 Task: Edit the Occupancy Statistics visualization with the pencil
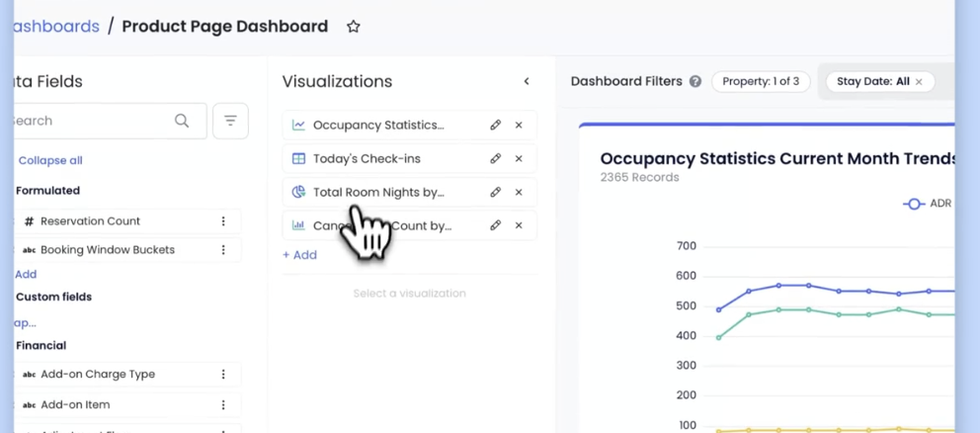[x=496, y=126]
